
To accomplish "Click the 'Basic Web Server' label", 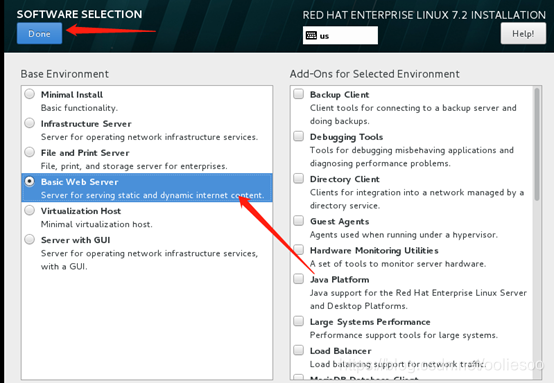I will click(79, 182).
